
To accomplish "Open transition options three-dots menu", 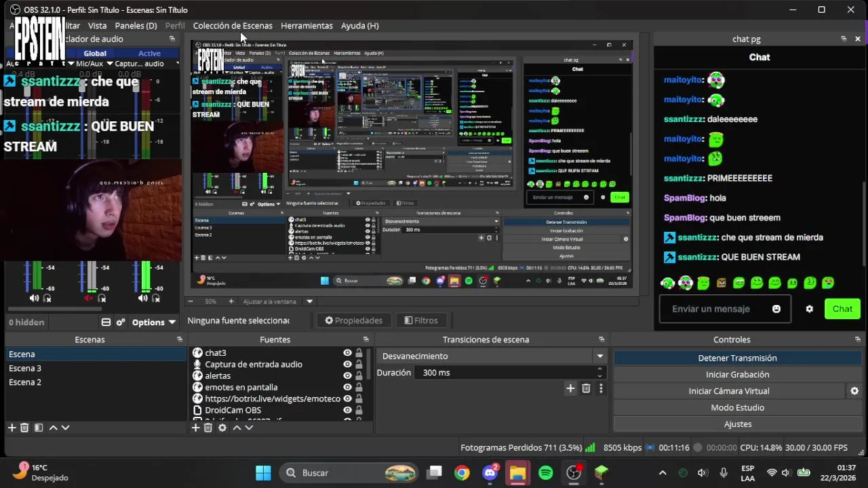I will coord(601,388).
